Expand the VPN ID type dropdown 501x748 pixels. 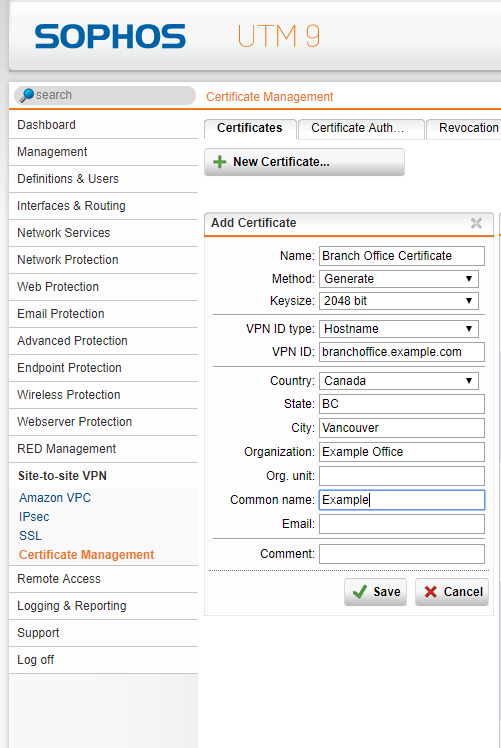pos(399,329)
